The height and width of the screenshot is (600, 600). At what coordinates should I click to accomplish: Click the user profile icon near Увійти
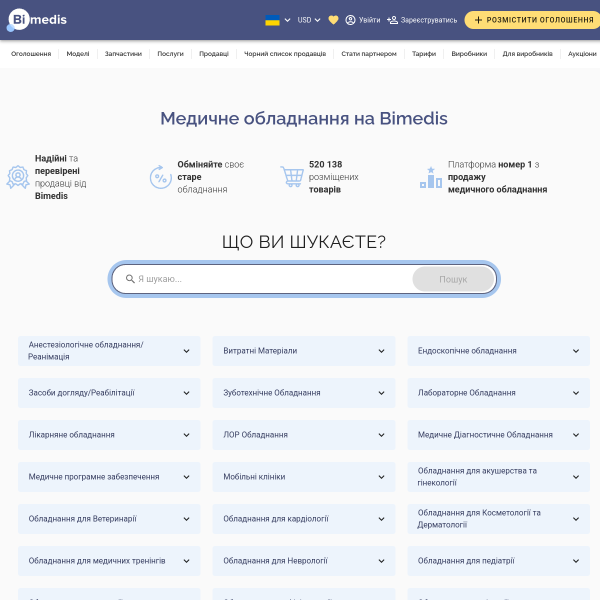350,20
